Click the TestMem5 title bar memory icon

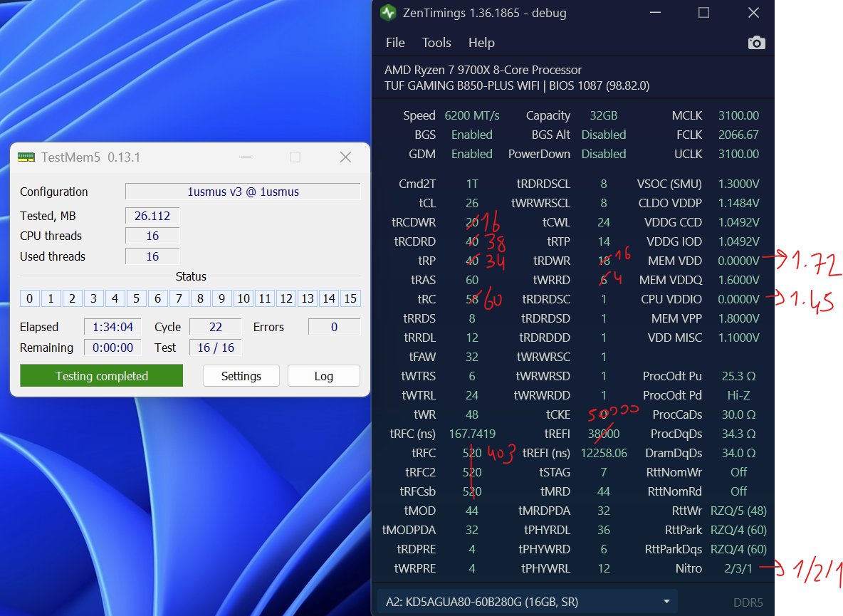click(26, 157)
